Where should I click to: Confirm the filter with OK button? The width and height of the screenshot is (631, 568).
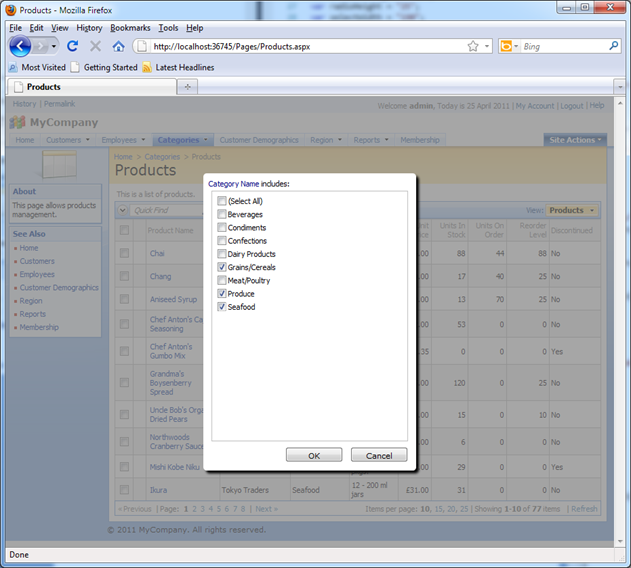(x=314, y=455)
